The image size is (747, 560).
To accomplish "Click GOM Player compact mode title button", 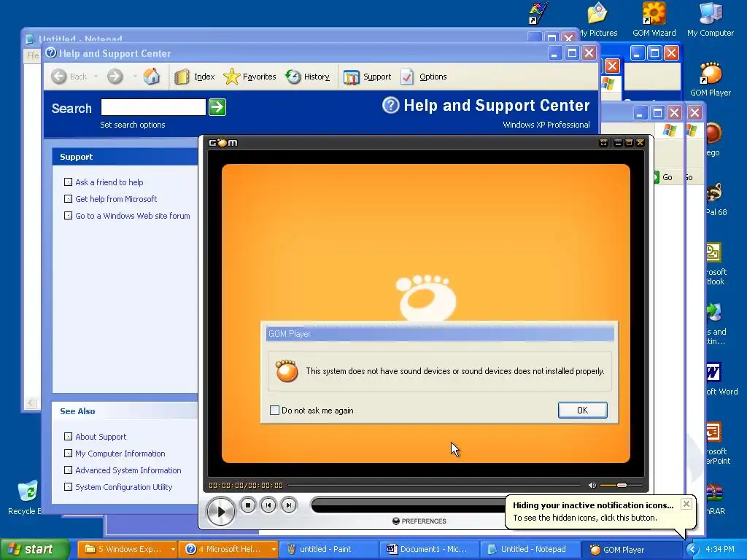I will click(603, 142).
